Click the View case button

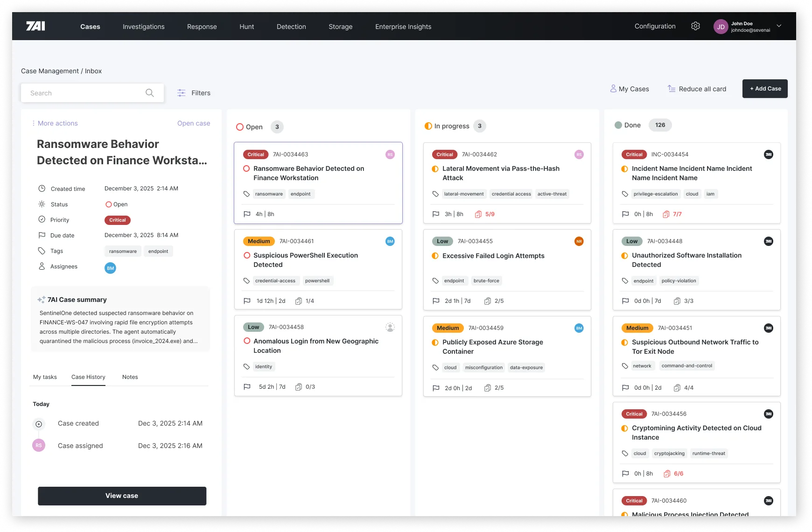tap(122, 496)
